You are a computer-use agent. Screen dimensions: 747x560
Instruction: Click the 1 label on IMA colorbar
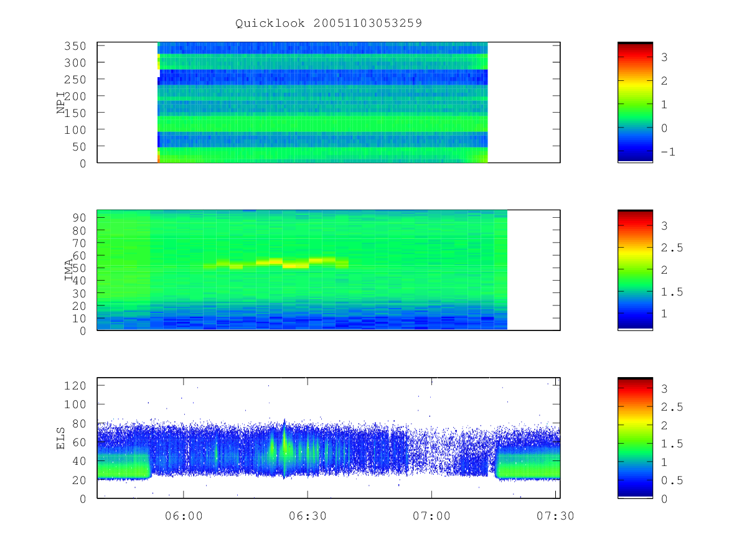(x=664, y=314)
